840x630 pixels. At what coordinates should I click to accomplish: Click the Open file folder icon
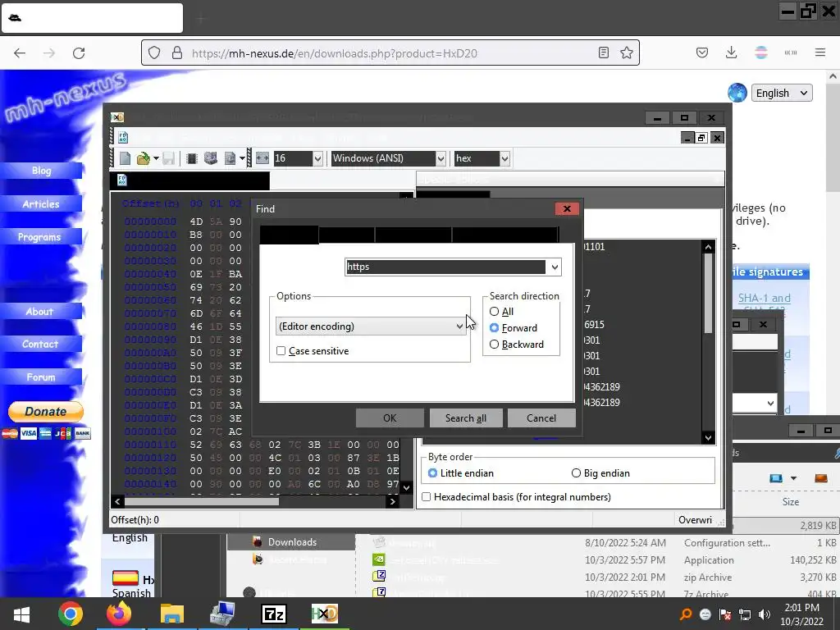tap(143, 158)
